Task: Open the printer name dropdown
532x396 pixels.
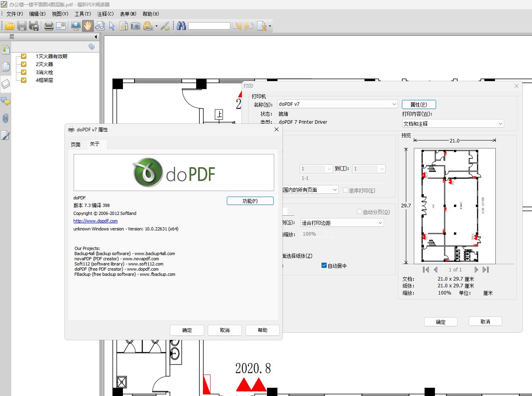Action: (x=337, y=104)
